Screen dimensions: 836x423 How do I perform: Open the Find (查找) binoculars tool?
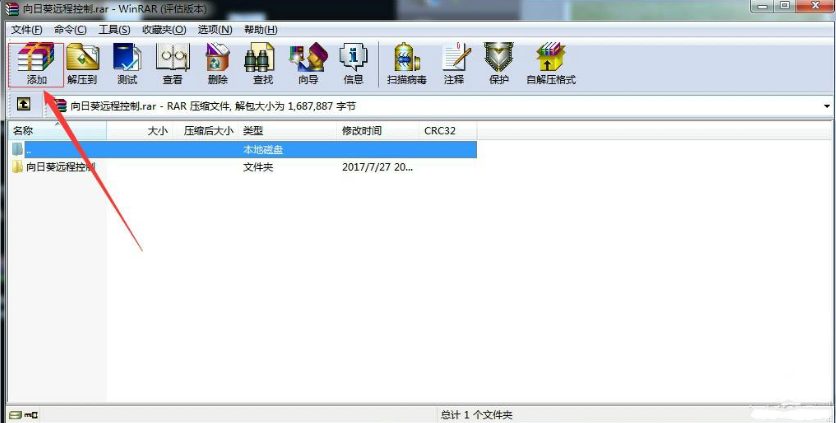(262, 64)
